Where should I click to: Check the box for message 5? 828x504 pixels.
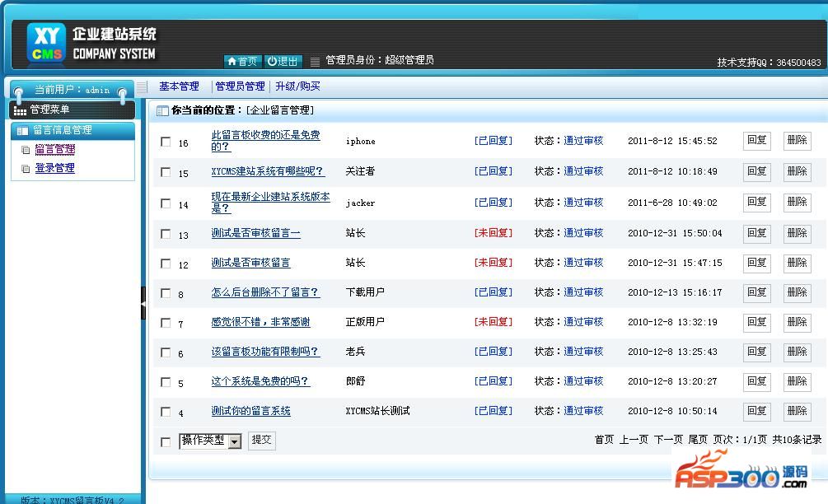coord(166,381)
